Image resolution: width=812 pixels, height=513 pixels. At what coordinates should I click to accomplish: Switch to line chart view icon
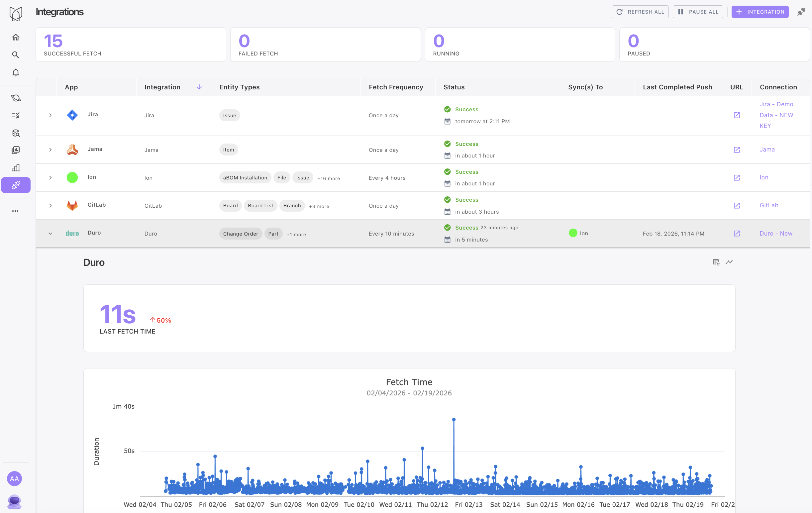pyautogui.click(x=729, y=262)
